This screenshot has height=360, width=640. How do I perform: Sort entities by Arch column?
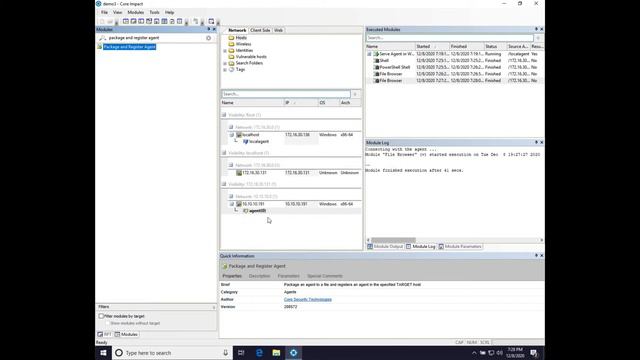click(x=350, y=103)
